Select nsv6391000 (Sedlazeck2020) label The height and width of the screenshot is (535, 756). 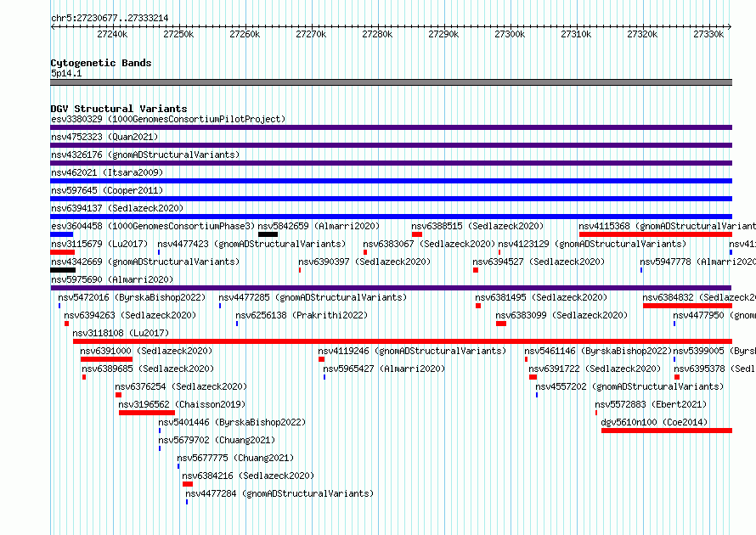pyautogui.click(x=147, y=351)
